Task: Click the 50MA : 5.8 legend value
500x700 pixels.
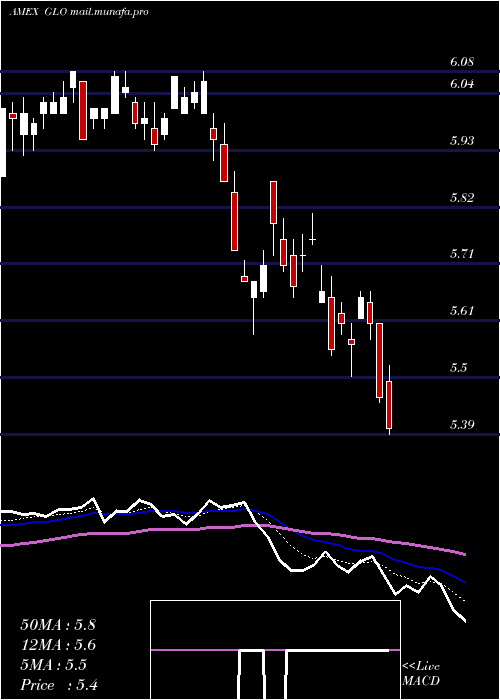Action: [x=58, y=625]
